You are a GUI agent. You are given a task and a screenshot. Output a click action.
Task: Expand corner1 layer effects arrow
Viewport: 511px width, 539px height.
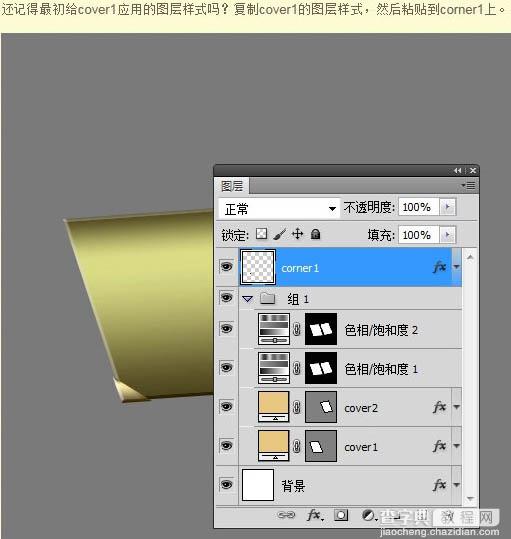pos(456,266)
